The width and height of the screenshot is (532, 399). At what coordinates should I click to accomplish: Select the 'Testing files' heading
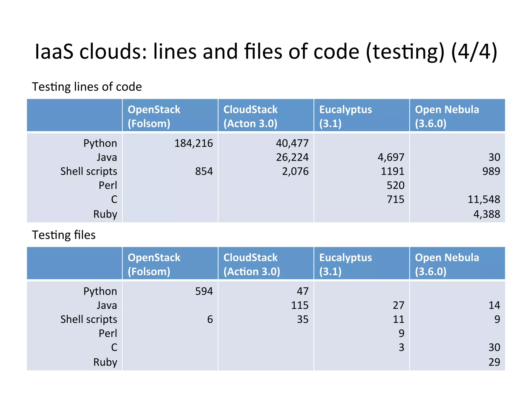64,235
